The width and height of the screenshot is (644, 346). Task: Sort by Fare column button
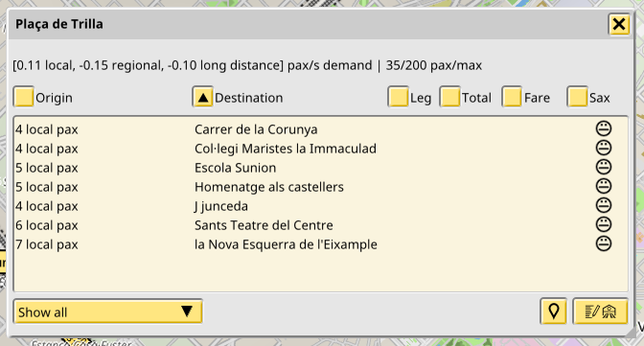512,97
